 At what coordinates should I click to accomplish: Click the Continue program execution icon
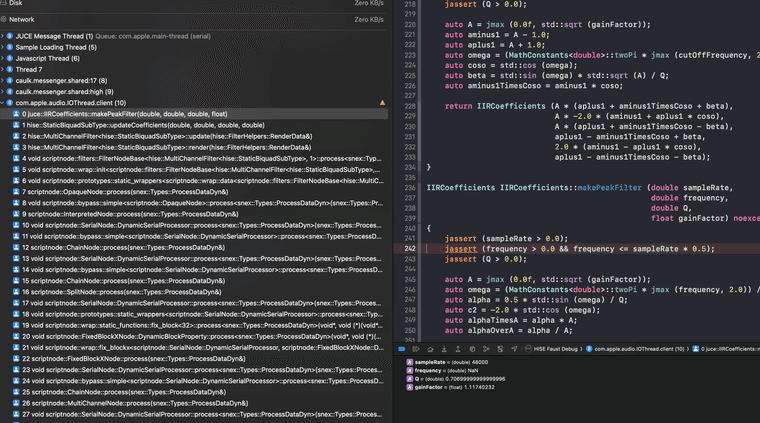point(416,349)
